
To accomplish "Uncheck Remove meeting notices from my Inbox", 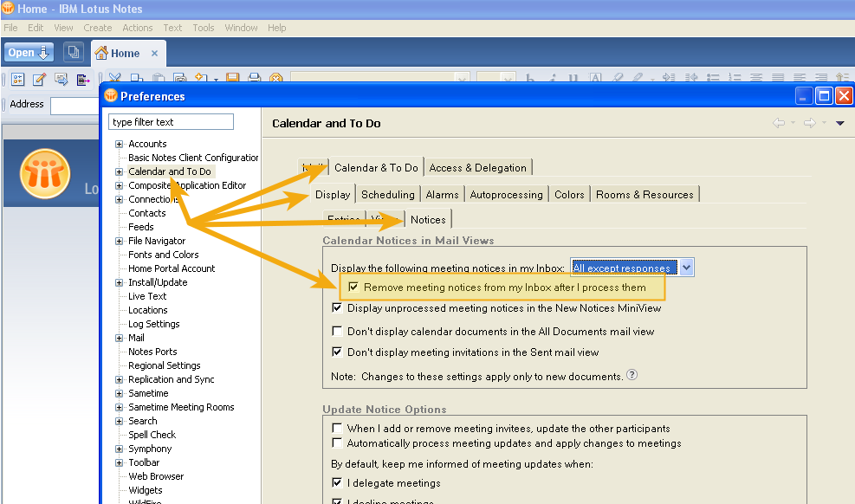I will [353, 288].
